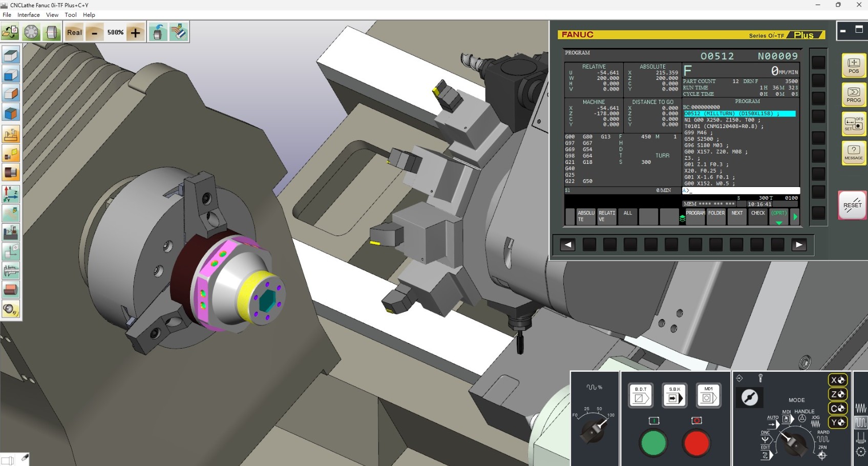Select the shaded blue cube view icon

pos(10,75)
